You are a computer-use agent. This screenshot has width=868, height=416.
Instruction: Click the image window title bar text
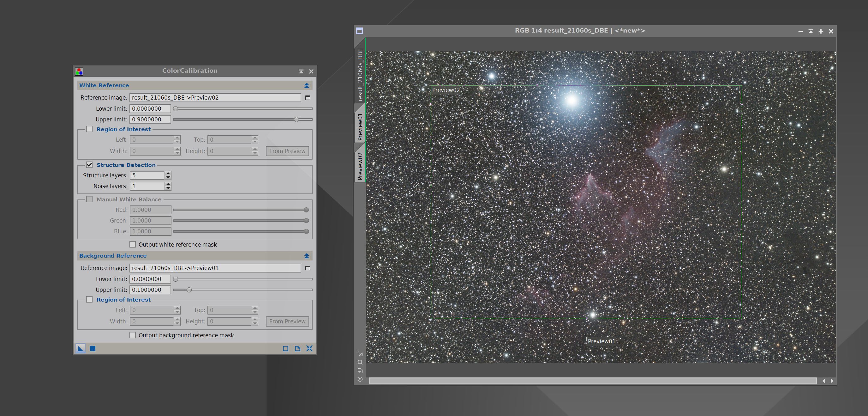(580, 31)
